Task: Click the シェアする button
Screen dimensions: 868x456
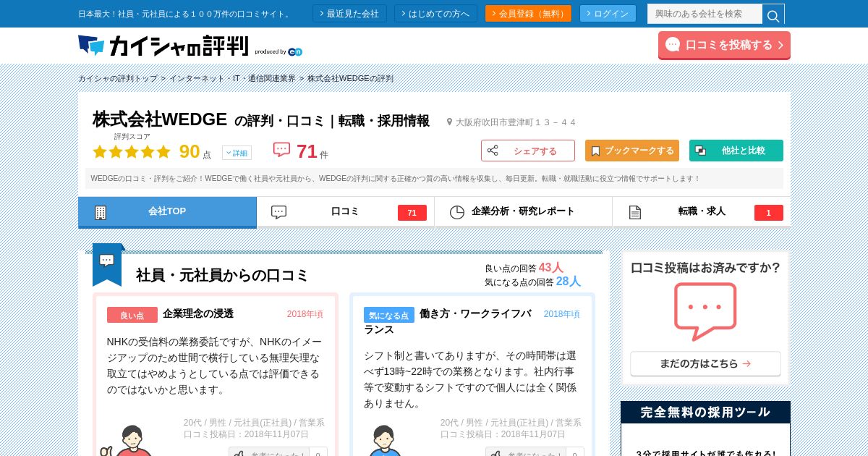Action: tap(528, 151)
